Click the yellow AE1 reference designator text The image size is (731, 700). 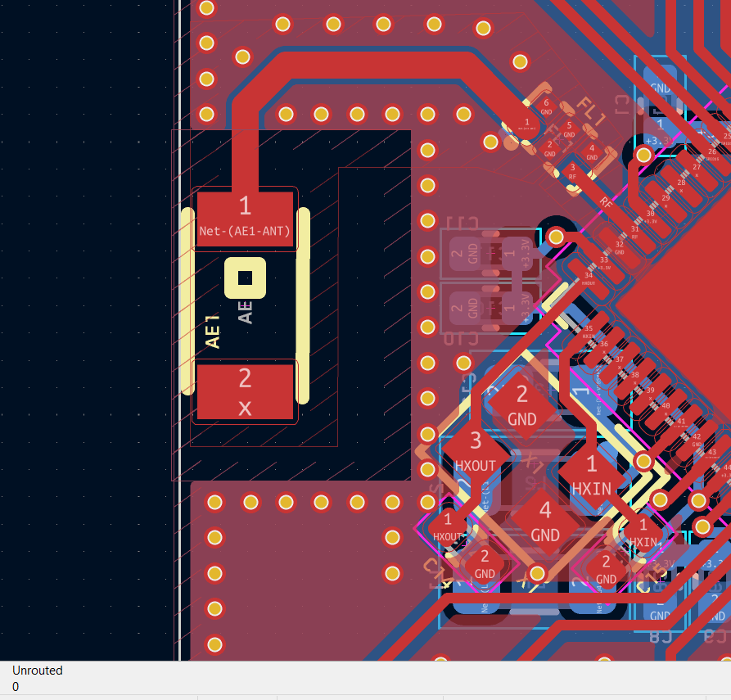(213, 331)
